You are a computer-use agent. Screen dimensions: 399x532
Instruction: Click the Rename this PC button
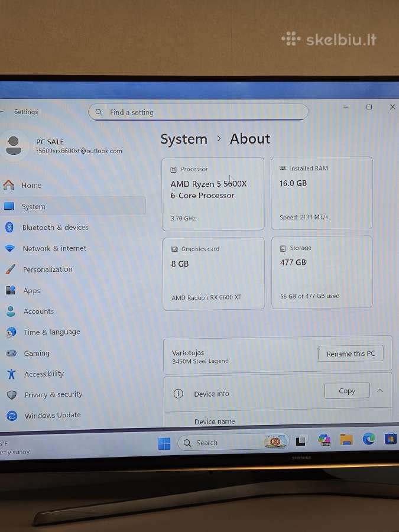tap(351, 353)
